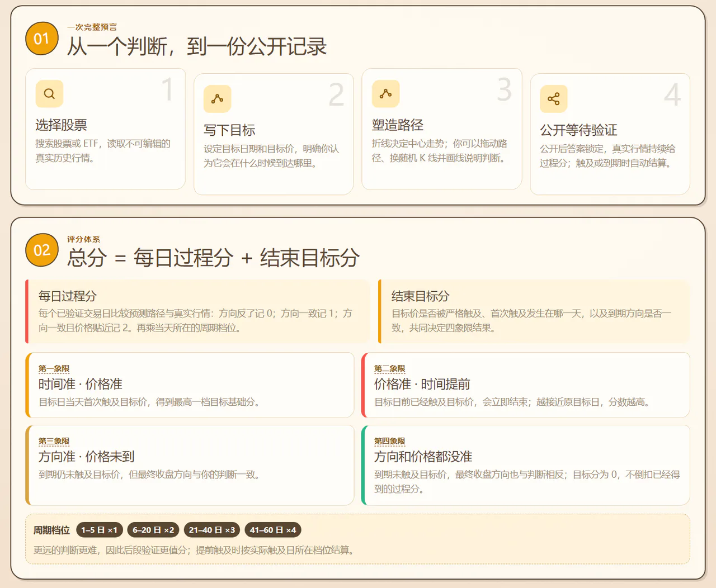This screenshot has width=716, height=588.
Task: Click the "价格准 · 时间提前" quadrant title
Action: click(422, 384)
